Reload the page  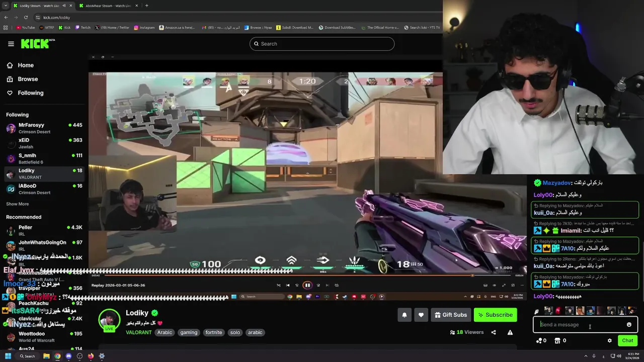25,18
